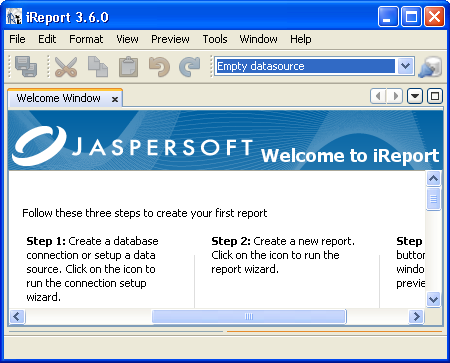Click the 'Welcome to iReport' heading
This screenshot has width=450, height=363.
pyautogui.click(x=350, y=156)
